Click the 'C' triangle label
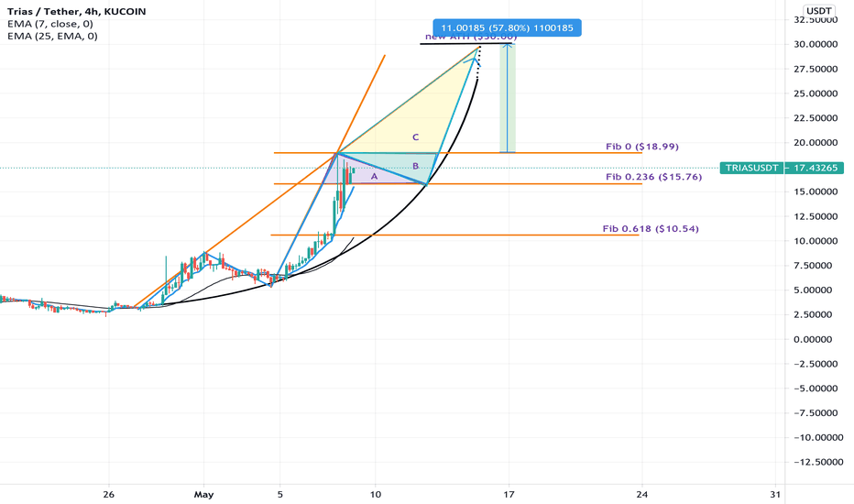Screen dimensions: 854x504 (x=416, y=137)
